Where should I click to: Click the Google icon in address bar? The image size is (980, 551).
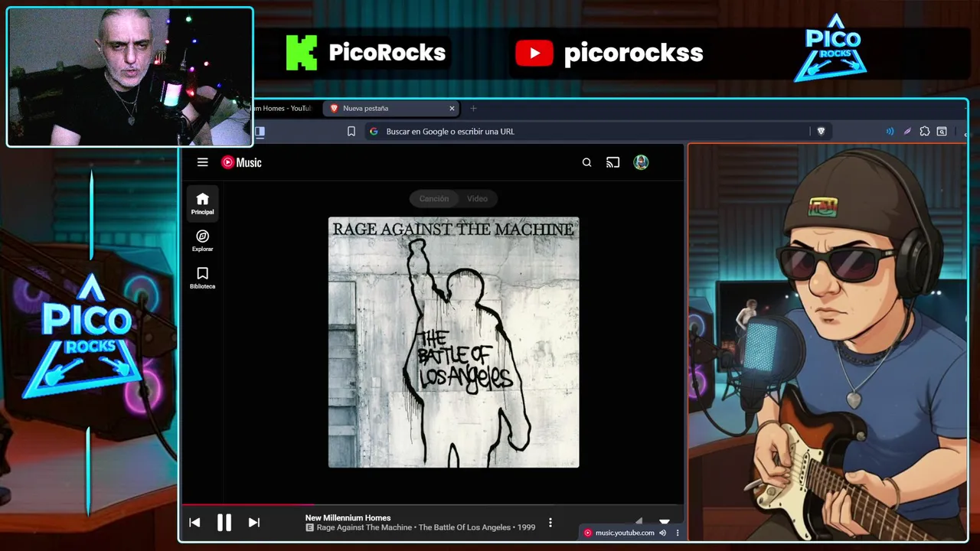tap(374, 132)
